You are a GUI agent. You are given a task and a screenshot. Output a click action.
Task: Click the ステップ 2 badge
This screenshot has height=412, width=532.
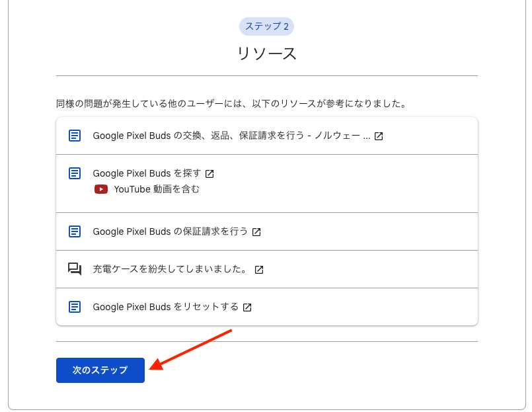267,26
